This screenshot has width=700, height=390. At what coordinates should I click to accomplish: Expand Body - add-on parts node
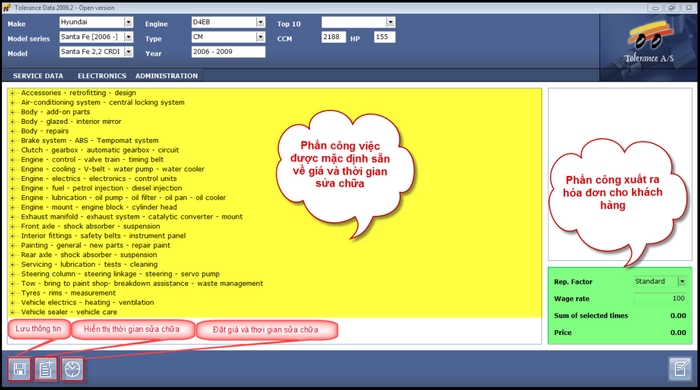[x=12, y=112]
